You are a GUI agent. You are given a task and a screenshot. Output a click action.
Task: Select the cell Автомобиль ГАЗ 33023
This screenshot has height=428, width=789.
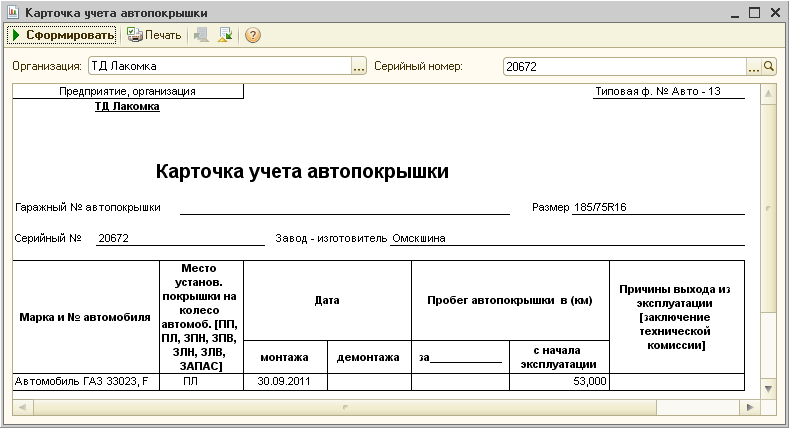[x=86, y=381]
